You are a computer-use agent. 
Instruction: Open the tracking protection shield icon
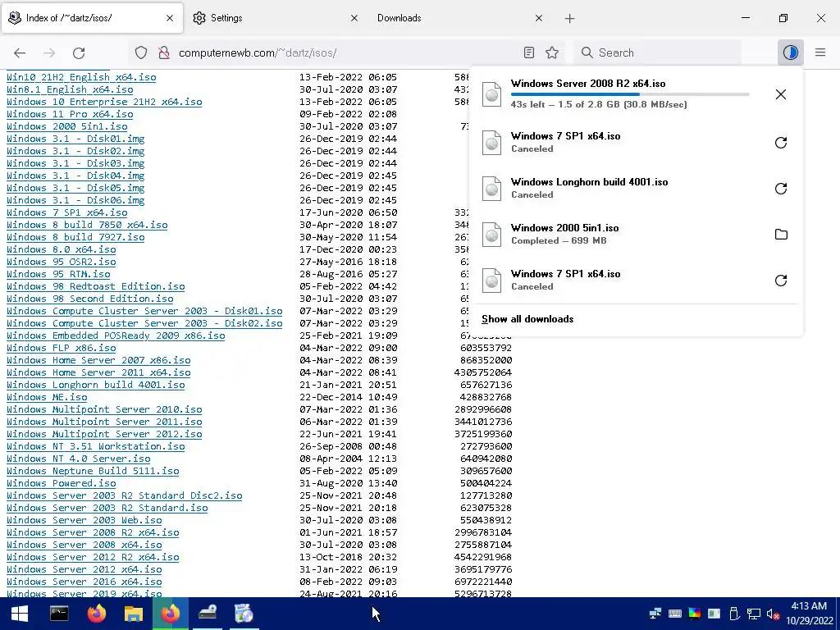click(x=141, y=52)
